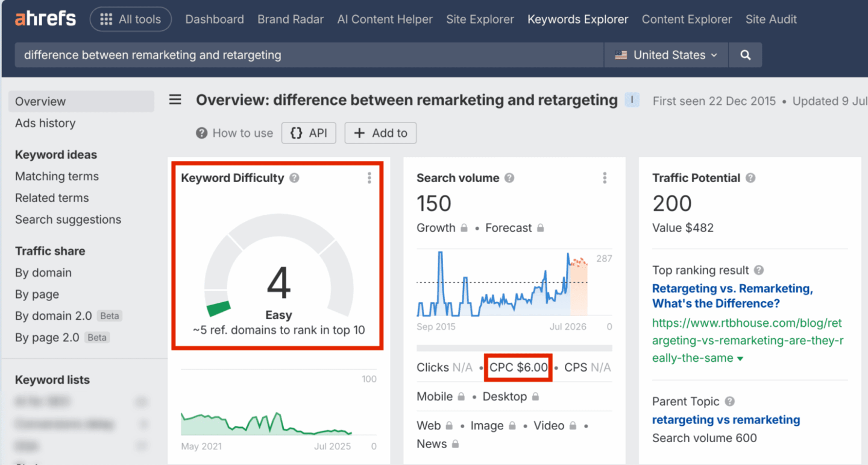Screen dimensions: 868x465
Task: Expand the URL dropdown arrow
Action: coord(740,359)
